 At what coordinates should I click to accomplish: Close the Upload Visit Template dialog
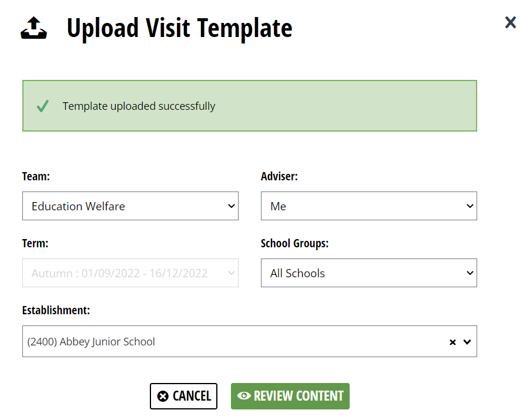tap(510, 23)
